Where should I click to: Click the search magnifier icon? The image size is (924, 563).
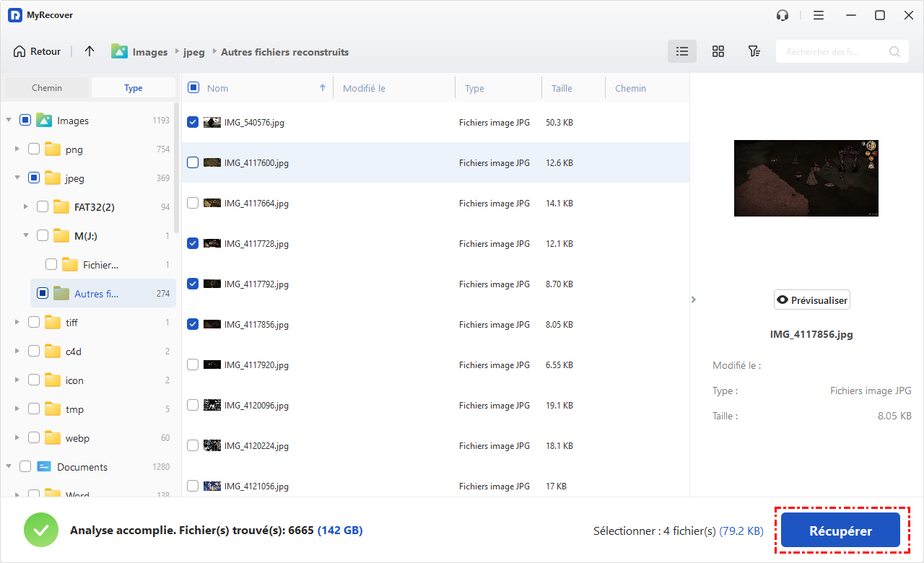(x=894, y=52)
